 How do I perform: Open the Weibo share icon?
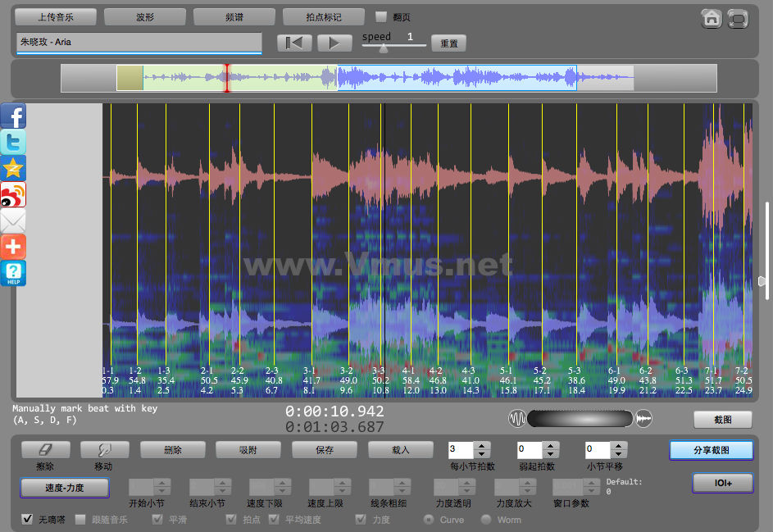13,194
